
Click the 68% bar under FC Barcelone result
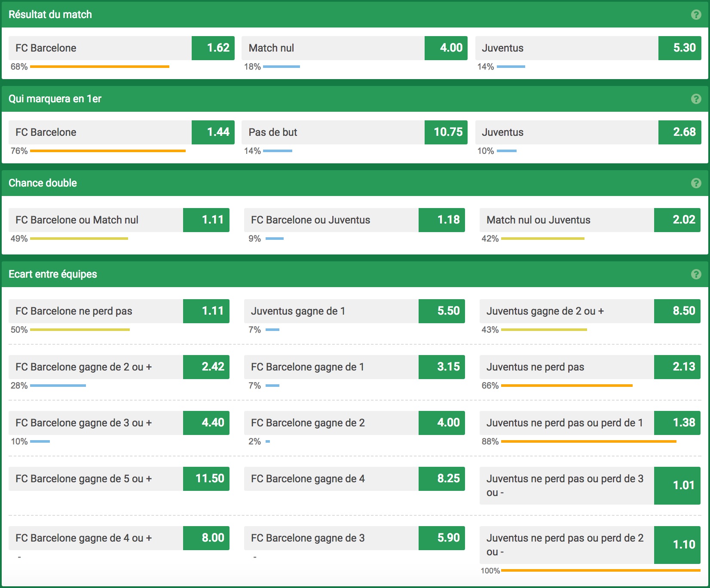pos(100,67)
